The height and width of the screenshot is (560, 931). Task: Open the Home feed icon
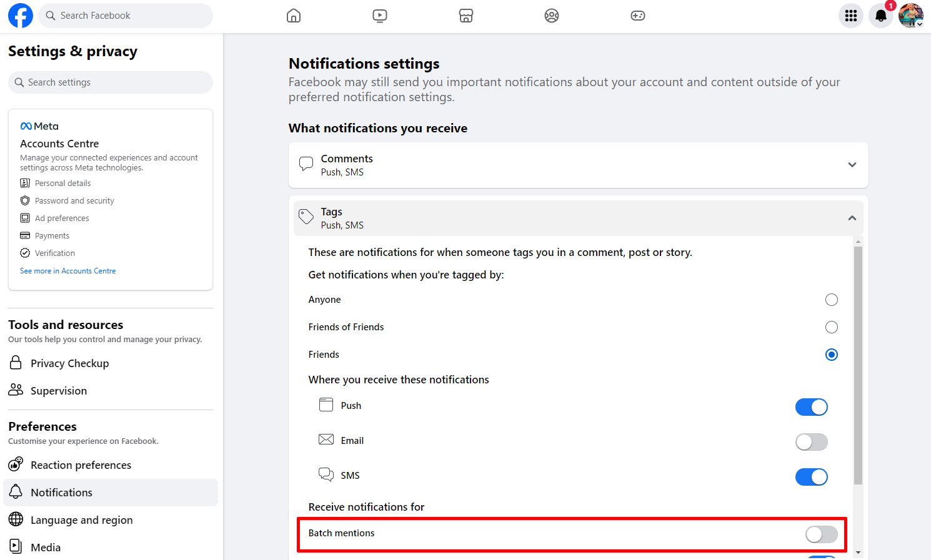294,16
